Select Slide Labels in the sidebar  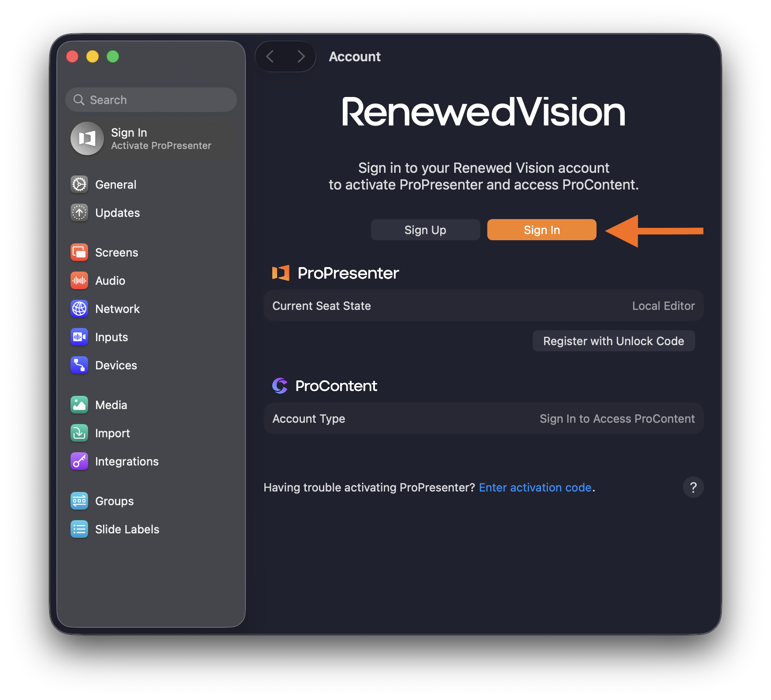pyautogui.click(x=151, y=529)
